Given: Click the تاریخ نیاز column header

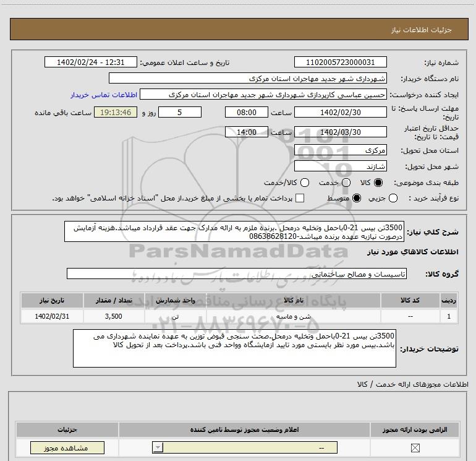Looking at the screenshot, I should point(52,300).
